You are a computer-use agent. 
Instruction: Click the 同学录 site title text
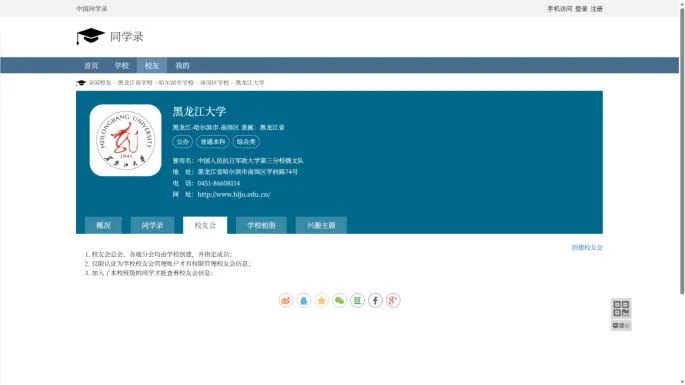127,37
